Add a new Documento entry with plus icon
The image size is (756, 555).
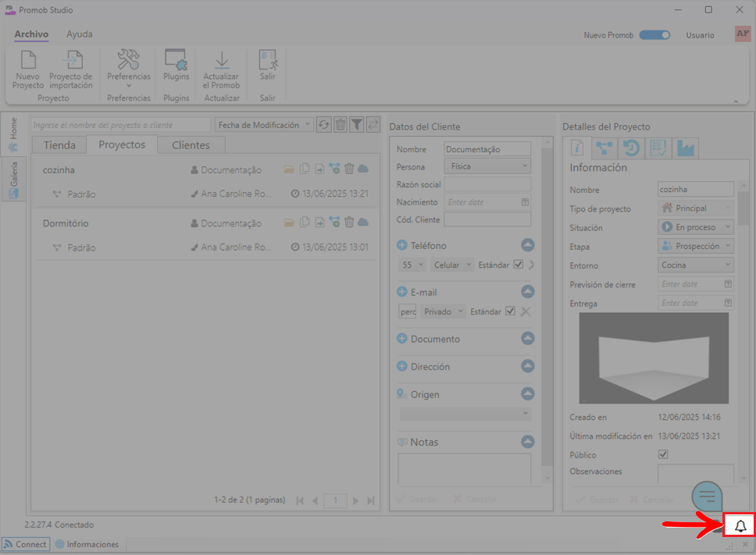pyautogui.click(x=401, y=339)
